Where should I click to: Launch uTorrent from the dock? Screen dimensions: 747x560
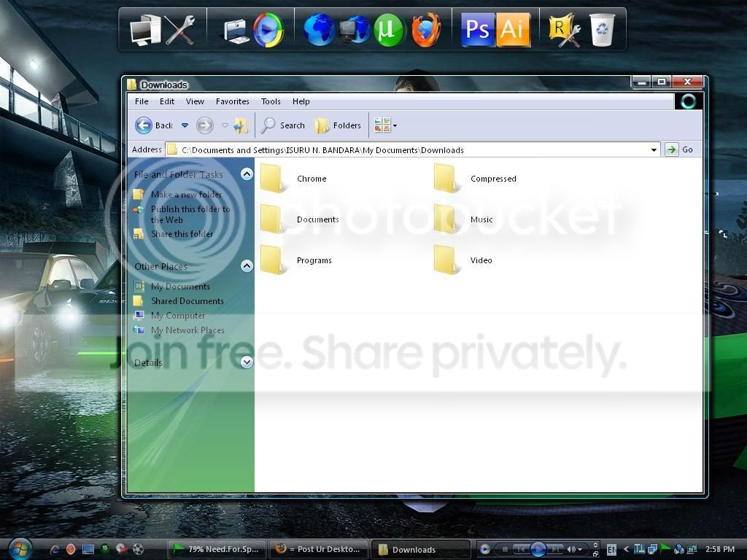click(389, 30)
